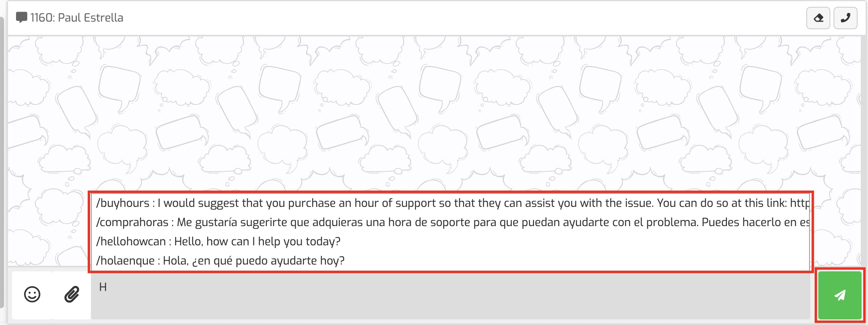Click the eraser icon to clear chat
The width and height of the screenshot is (868, 325).
click(818, 18)
